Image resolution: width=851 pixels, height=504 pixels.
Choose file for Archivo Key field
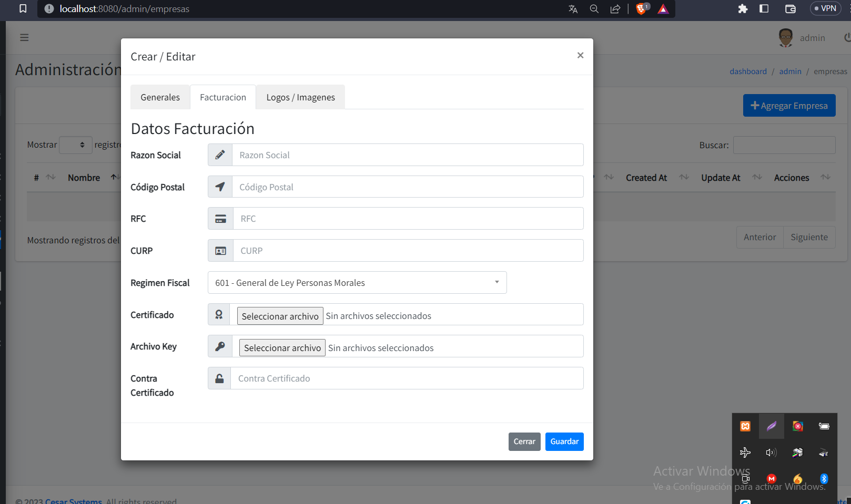282,348
